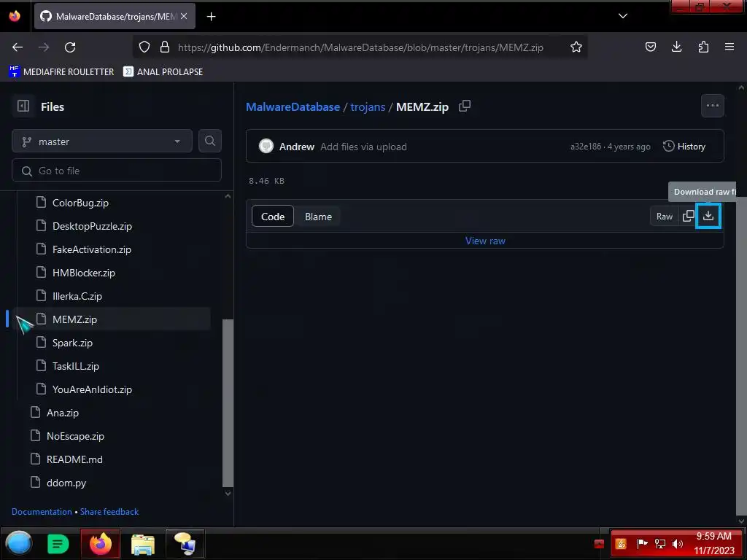Open the Firefox hamburger menu
Image resolution: width=747 pixels, height=560 pixels.
(x=729, y=47)
